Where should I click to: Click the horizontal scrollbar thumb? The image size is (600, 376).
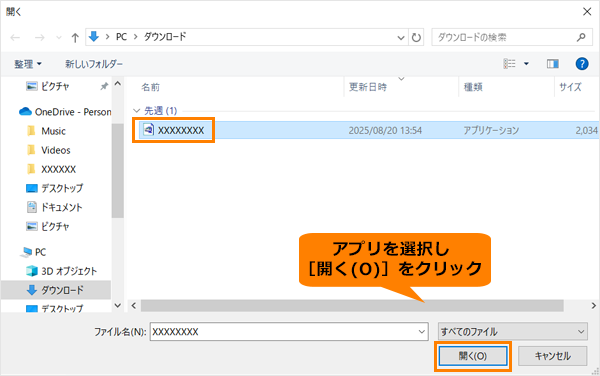[x=352, y=306]
